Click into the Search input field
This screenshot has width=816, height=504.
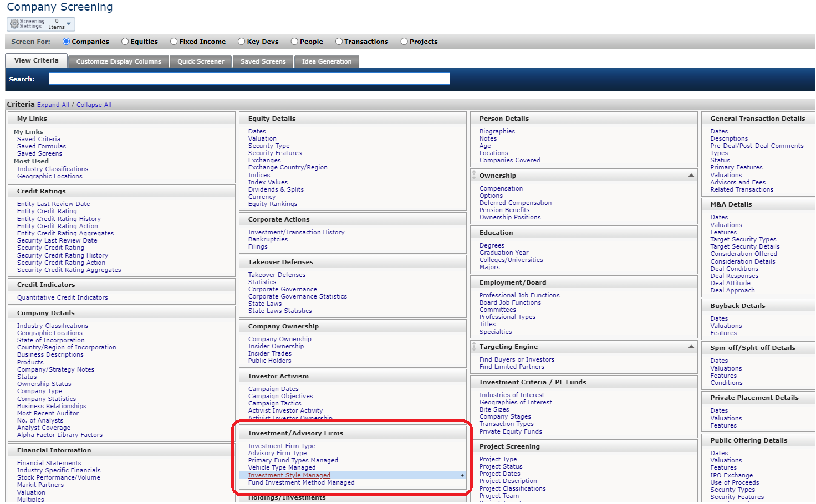pyautogui.click(x=249, y=79)
